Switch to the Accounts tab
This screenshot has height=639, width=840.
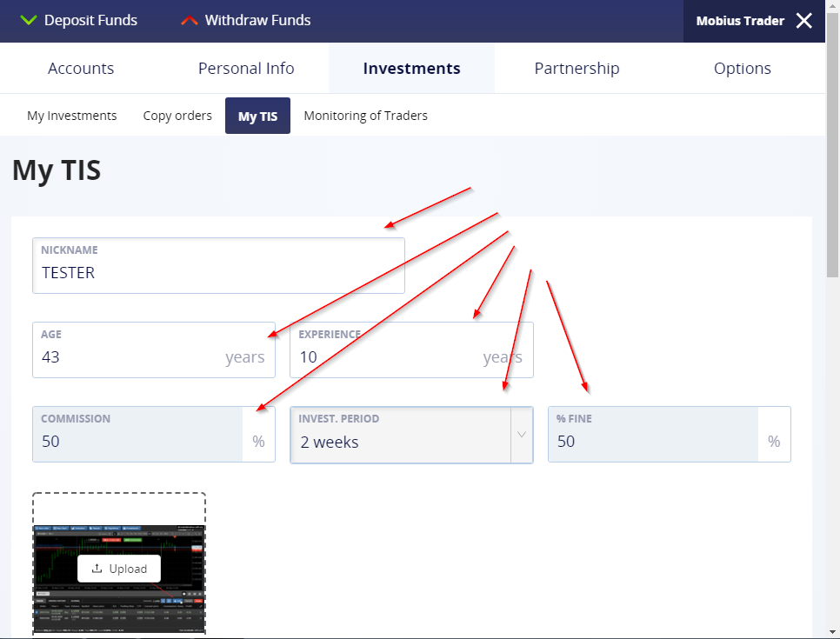(x=81, y=68)
